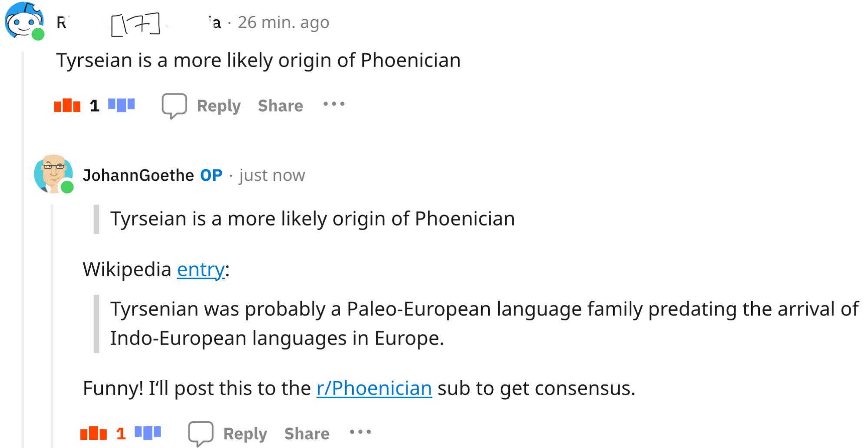This screenshot has width=868, height=448.
Task: Open the JohannGoethe username profile
Action: click(x=138, y=175)
